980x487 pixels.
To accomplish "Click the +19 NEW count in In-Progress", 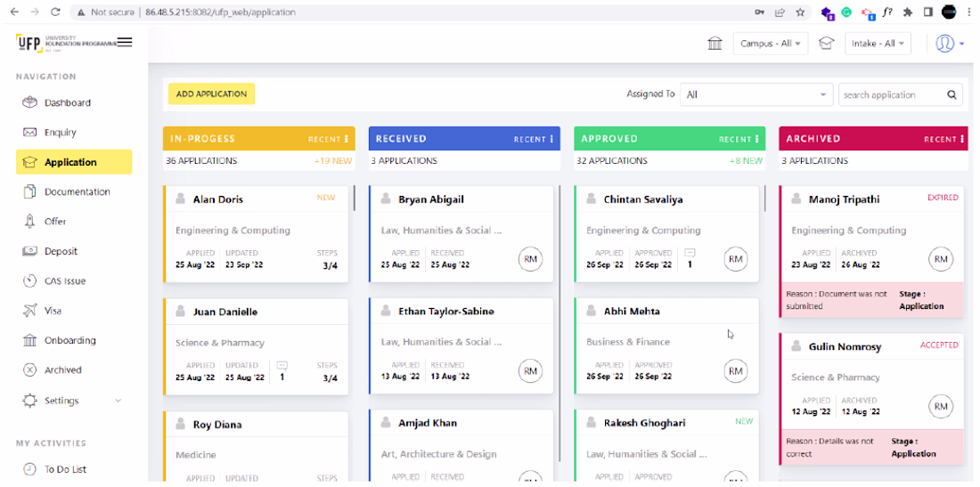I will click(x=333, y=160).
